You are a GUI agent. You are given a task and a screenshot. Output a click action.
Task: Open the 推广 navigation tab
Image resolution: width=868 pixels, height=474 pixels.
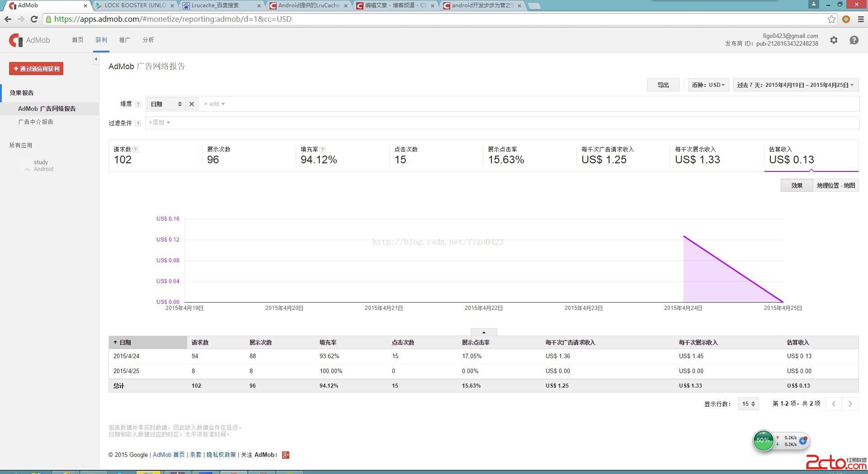(125, 40)
